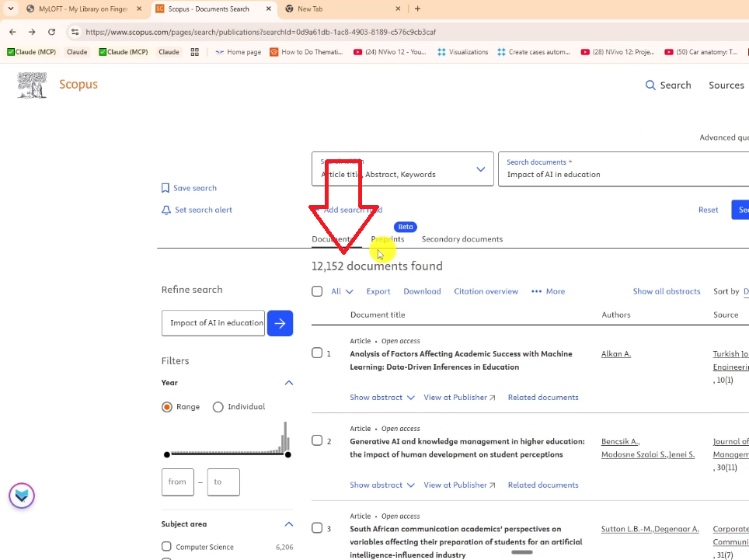Close the New Tab tab
This screenshot has height=560, width=749.
pos(399,9)
